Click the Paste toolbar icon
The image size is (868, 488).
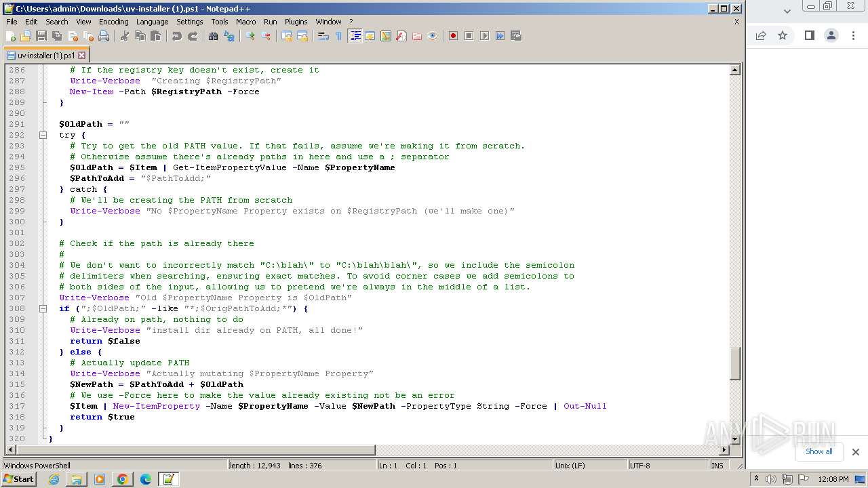click(156, 36)
